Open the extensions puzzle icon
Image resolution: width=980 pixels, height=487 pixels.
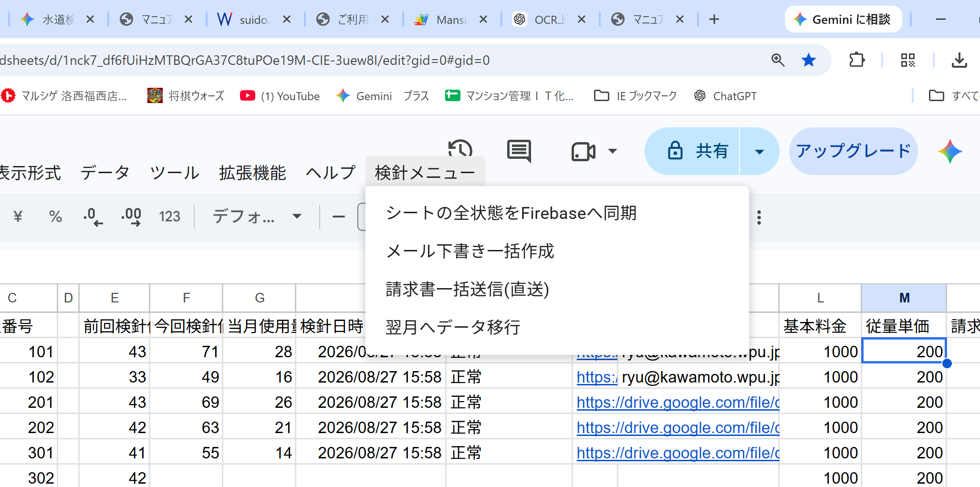tap(857, 60)
